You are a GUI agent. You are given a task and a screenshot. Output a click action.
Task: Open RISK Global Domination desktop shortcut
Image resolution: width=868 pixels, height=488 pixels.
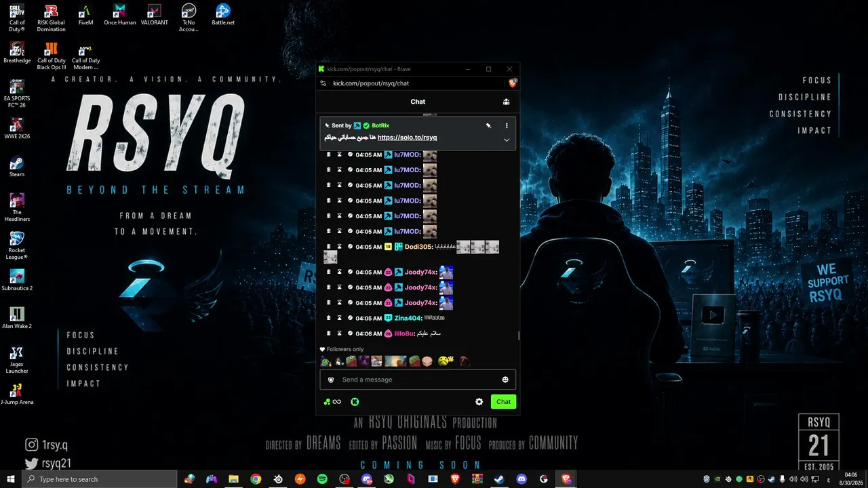[52, 18]
